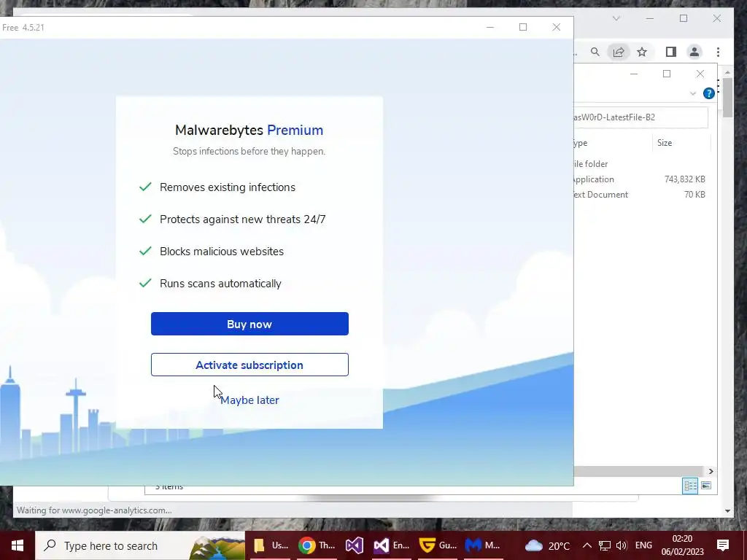Viewport: 747px width, 560px height.
Task: Select the 70 KB text document row
Action: tap(641, 194)
